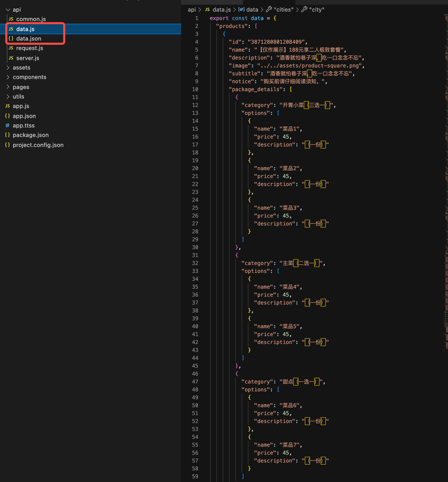Click the name value "菜品7"
Image resolution: width=448 pixels, height=482 pixels.
(289, 445)
